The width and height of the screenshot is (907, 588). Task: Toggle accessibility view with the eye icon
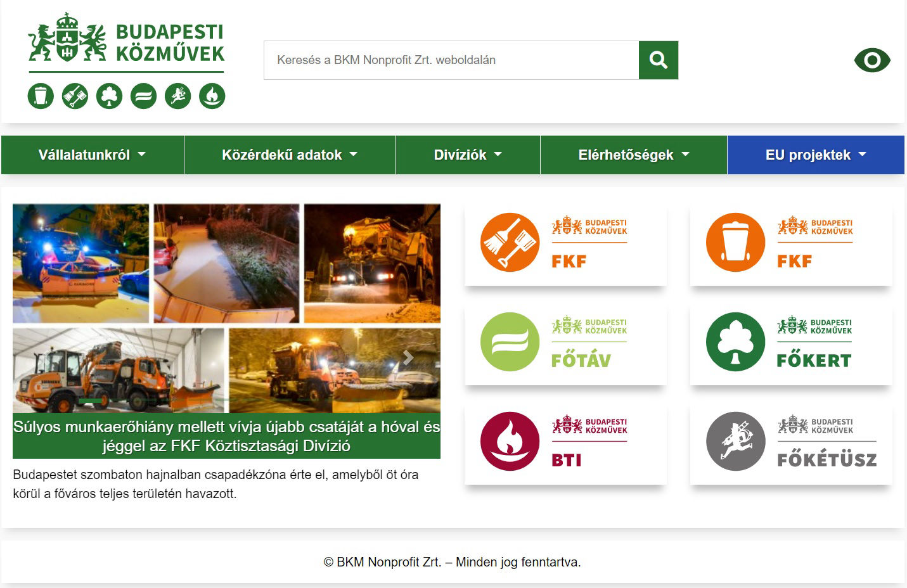pyautogui.click(x=872, y=60)
